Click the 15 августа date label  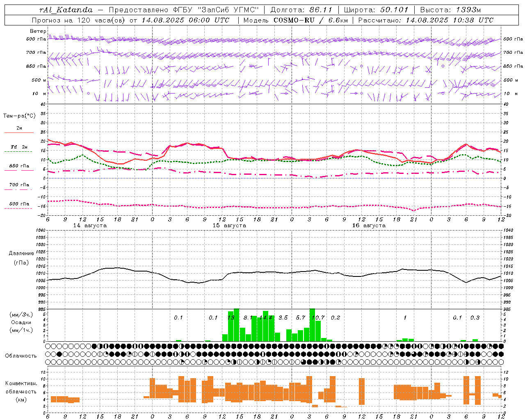229,226
